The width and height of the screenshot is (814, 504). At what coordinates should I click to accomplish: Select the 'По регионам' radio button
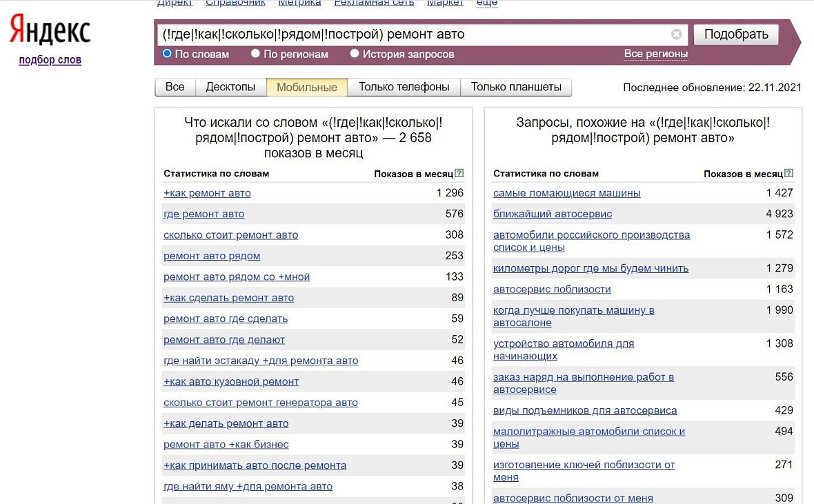tap(255, 54)
